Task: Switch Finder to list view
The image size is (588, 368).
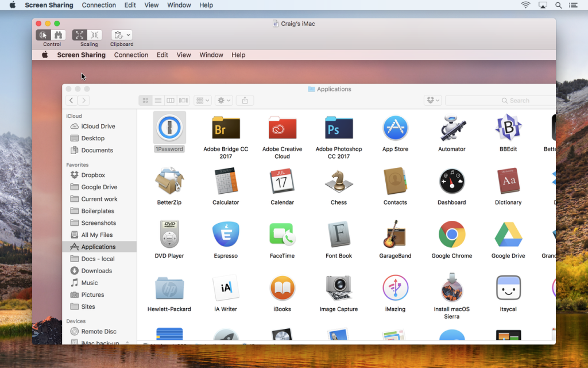Action: (158, 100)
